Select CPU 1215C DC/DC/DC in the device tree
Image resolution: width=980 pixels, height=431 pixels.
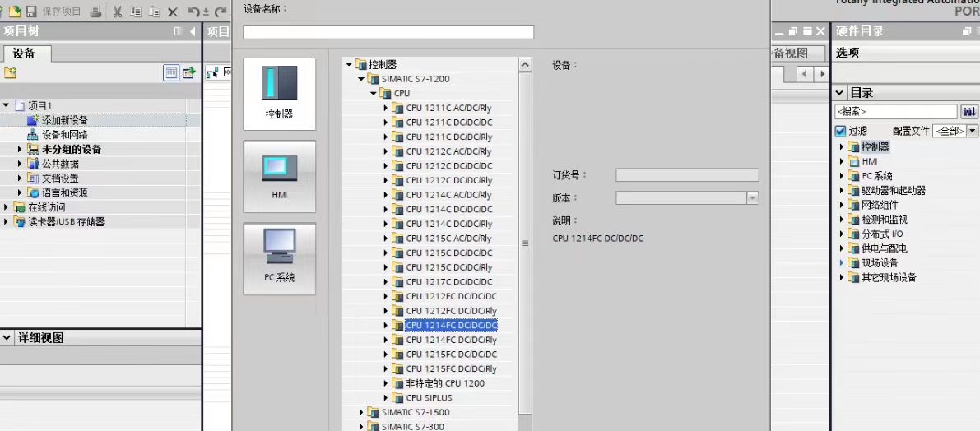(448, 253)
